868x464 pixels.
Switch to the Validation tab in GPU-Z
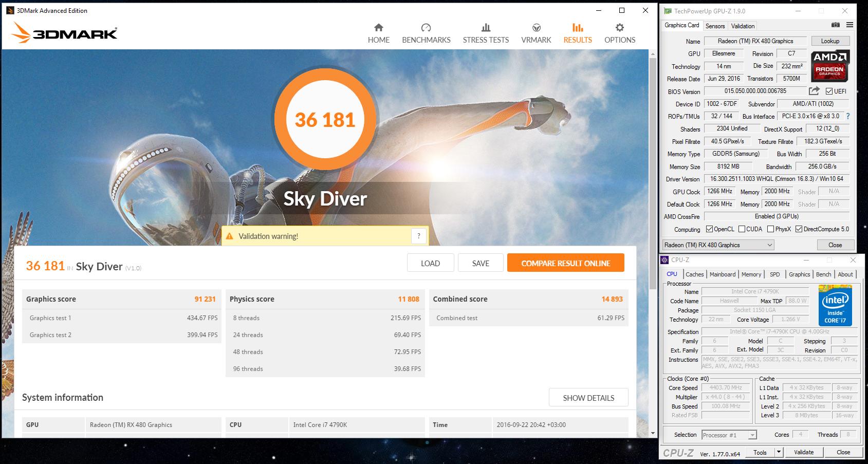click(x=743, y=26)
